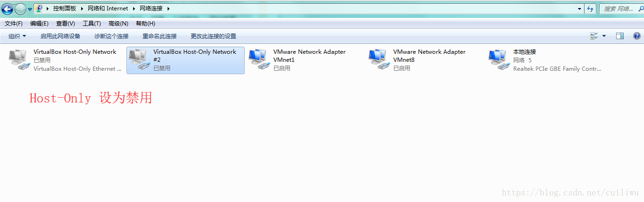Click the search box 搜索 网络
The width and height of the screenshot is (644, 202).
tap(621, 8)
